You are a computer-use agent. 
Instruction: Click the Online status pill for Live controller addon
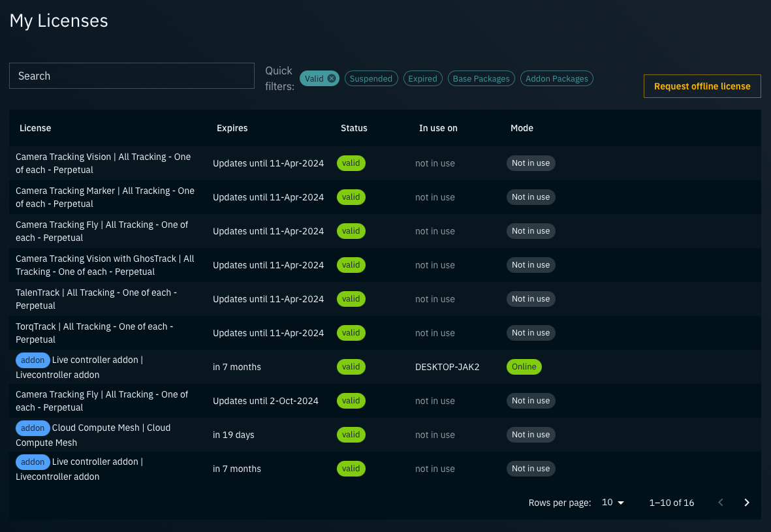[x=524, y=366]
